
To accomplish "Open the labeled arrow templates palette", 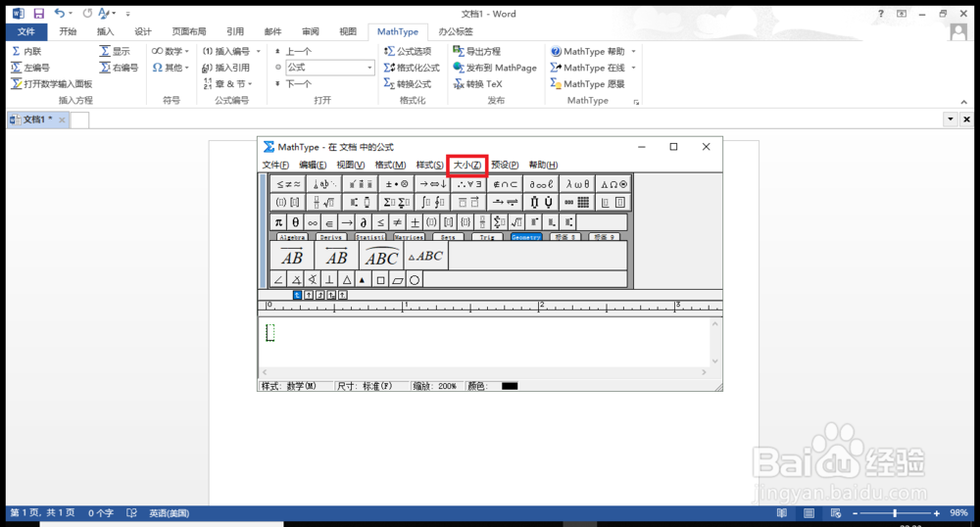I will [x=505, y=203].
